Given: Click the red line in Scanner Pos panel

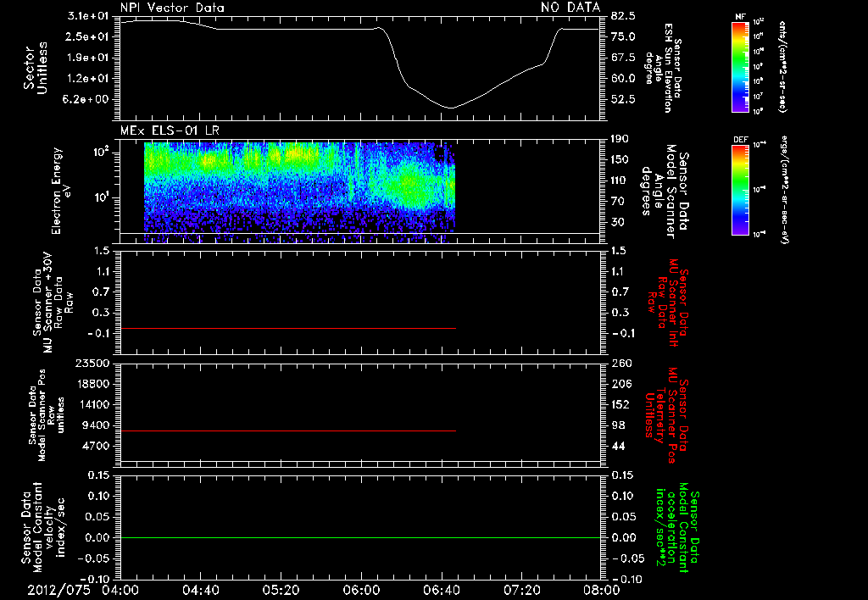Looking at the screenshot, I should 288,431.
